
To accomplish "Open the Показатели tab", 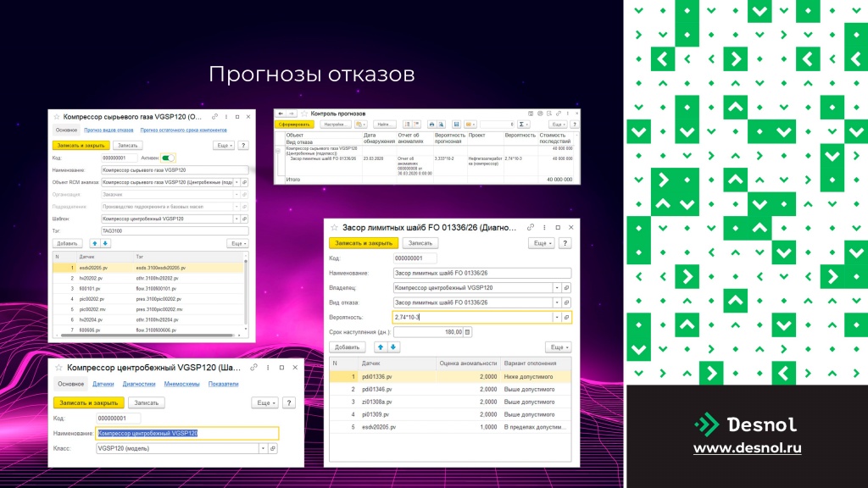I will [223, 384].
